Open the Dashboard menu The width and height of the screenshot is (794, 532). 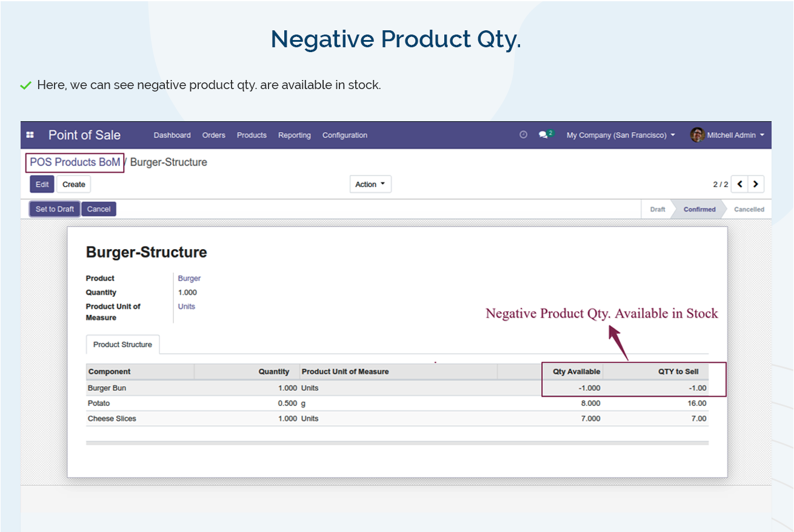pos(172,135)
